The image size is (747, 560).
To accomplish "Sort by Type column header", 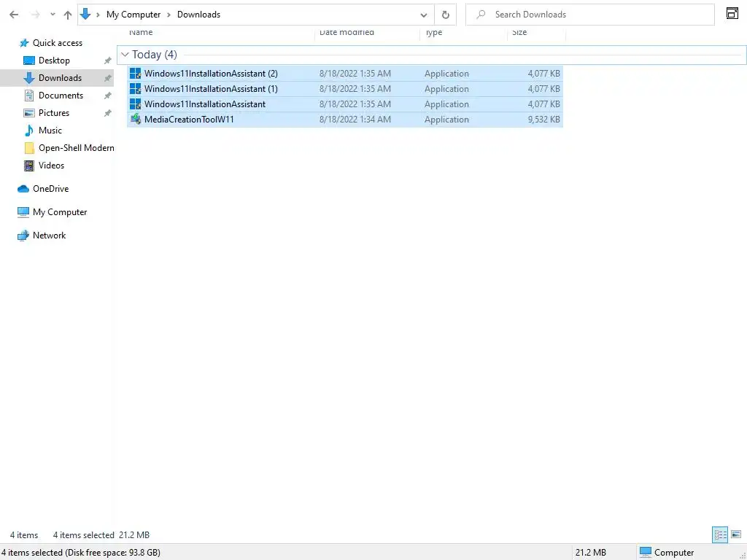I will (x=433, y=33).
